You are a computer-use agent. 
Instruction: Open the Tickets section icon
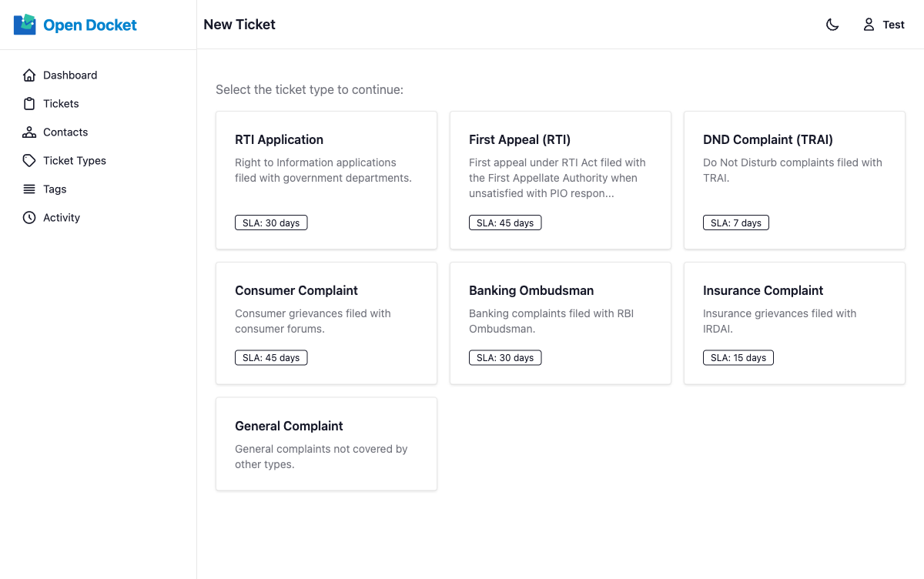[28, 103]
